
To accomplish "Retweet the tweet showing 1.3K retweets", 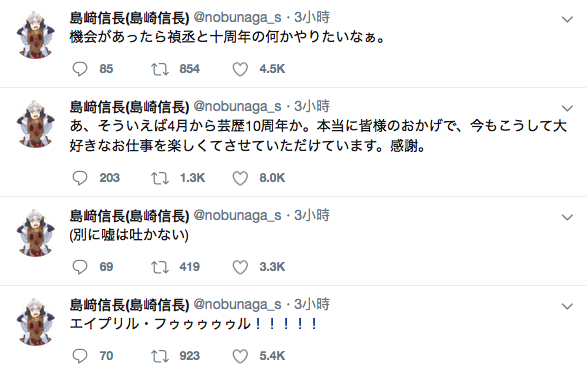I will pos(160,178).
